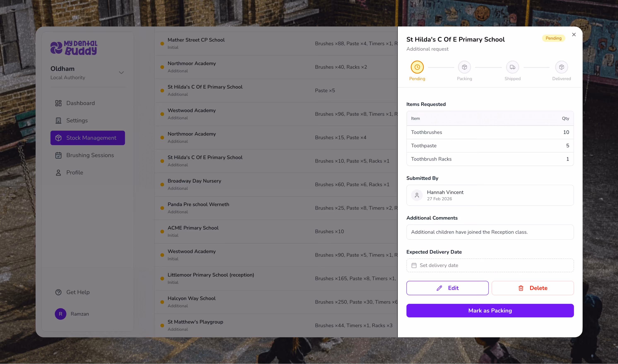618x364 pixels.
Task: Click the Pending clock step icon
Action: tap(417, 67)
